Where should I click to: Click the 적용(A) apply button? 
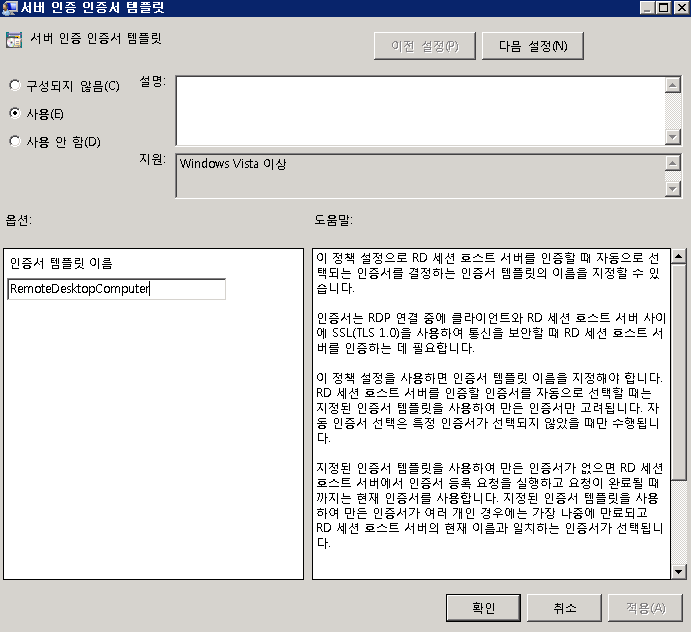tap(646, 608)
